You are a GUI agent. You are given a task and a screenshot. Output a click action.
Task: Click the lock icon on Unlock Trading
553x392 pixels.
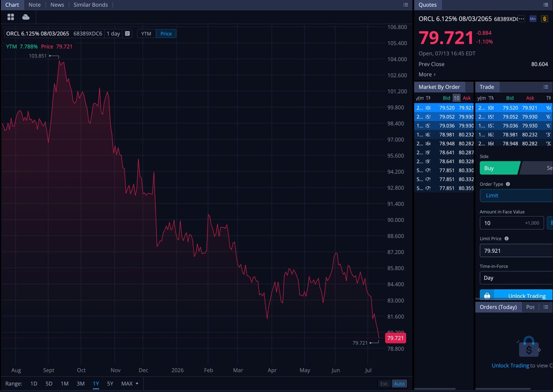click(487, 296)
